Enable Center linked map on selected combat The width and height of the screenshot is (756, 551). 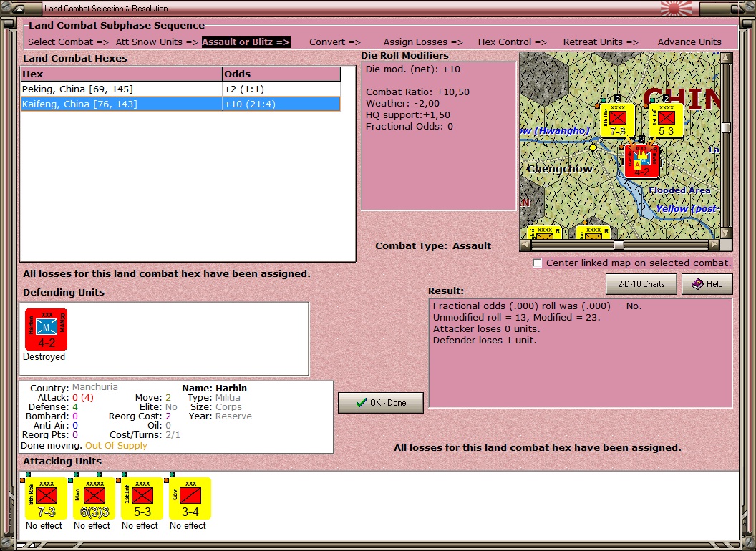point(538,263)
